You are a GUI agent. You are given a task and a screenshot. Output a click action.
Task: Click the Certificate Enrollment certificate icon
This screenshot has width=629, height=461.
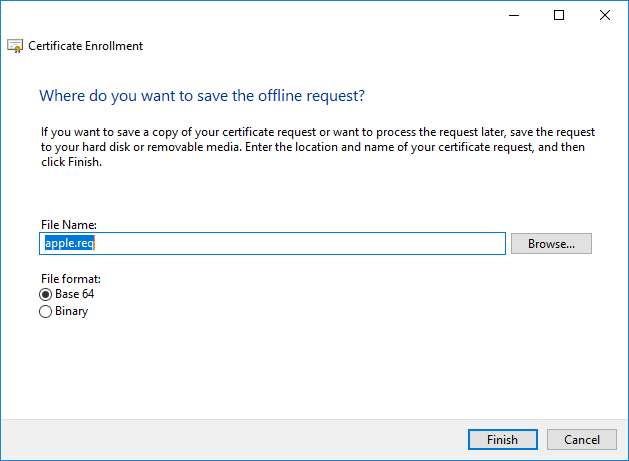click(15, 46)
